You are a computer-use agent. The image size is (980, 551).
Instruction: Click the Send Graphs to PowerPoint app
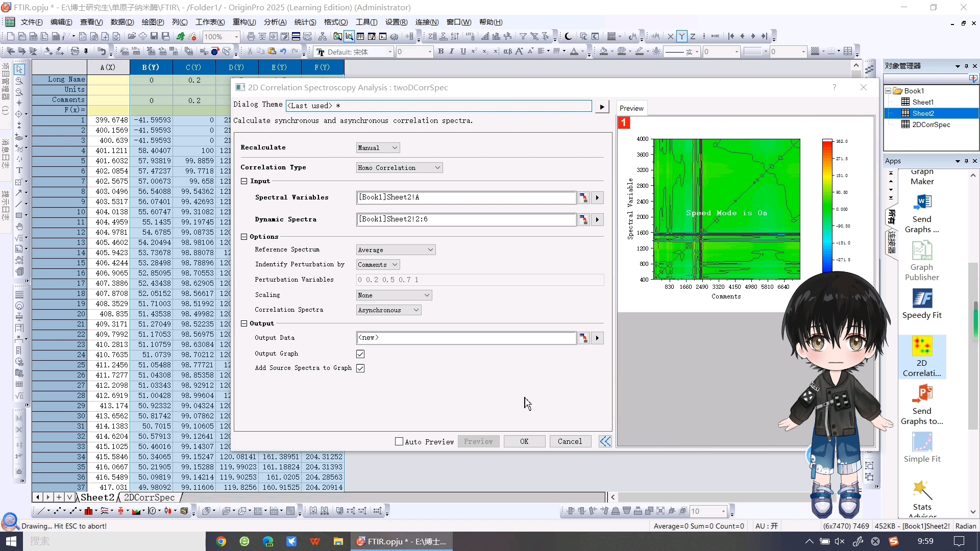click(x=922, y=394)
